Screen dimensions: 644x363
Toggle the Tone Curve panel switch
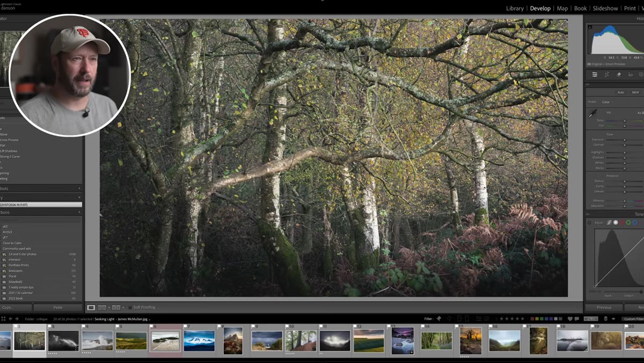coord(588,214)
